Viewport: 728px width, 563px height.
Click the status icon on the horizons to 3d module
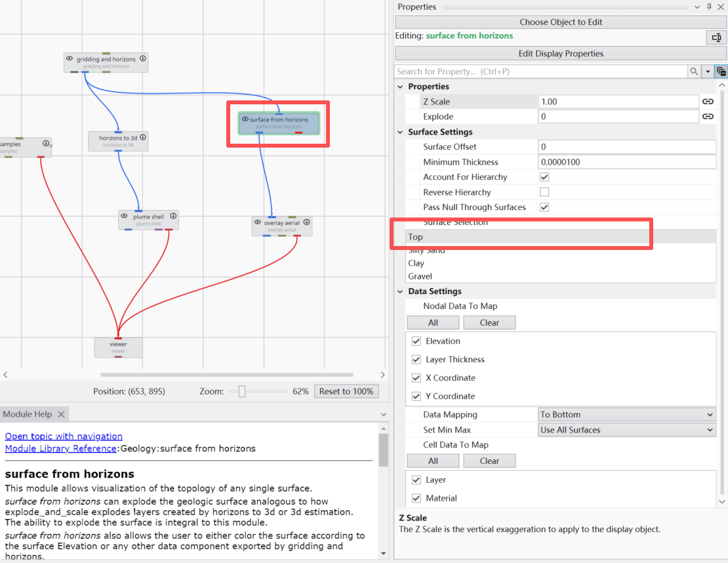pyautogui.click(x=142, y=138)
